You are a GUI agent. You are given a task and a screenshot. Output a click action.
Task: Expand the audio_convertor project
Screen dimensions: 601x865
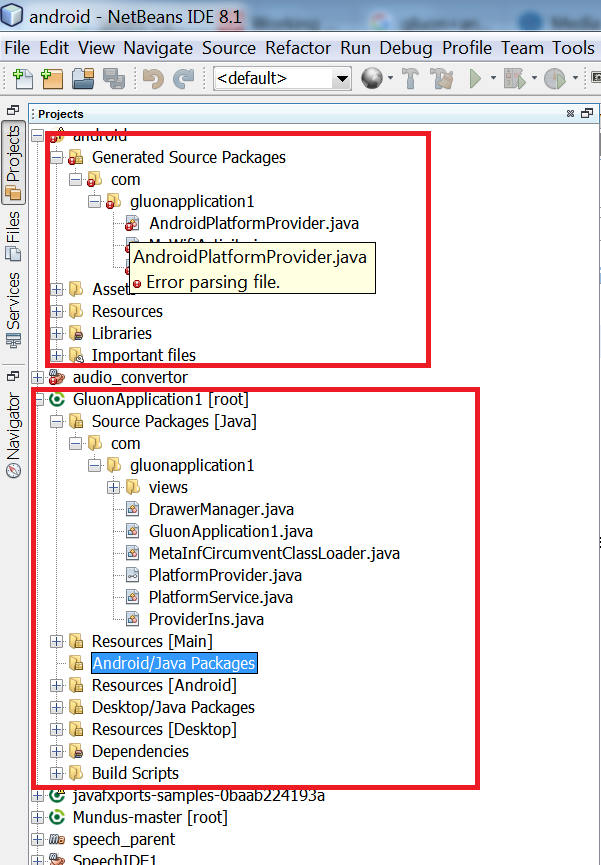(38, 377)
